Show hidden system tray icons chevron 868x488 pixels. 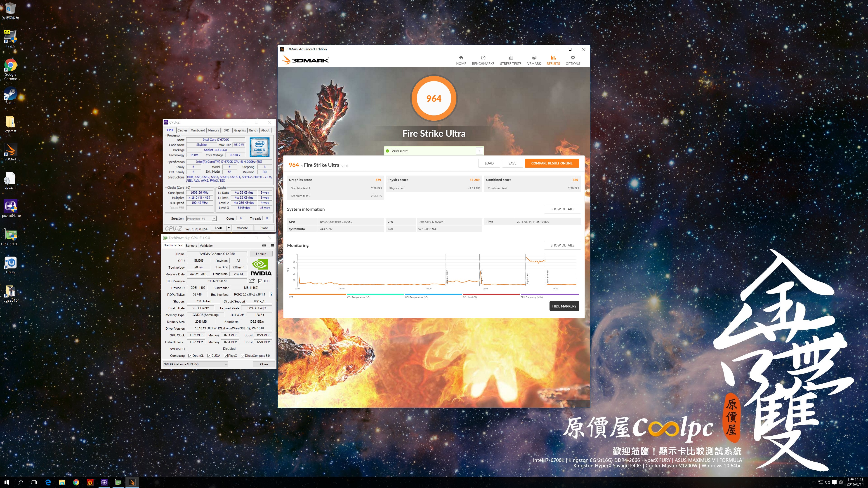[814, 482]
